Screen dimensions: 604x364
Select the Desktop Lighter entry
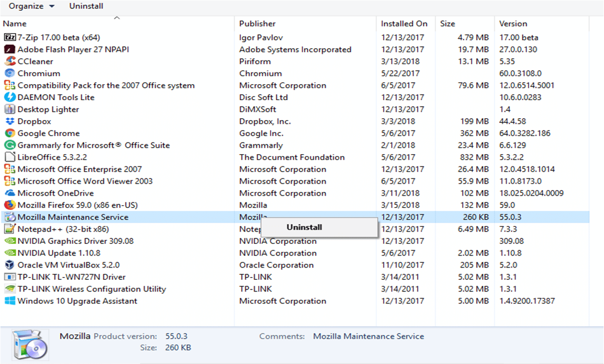(48, 109)
